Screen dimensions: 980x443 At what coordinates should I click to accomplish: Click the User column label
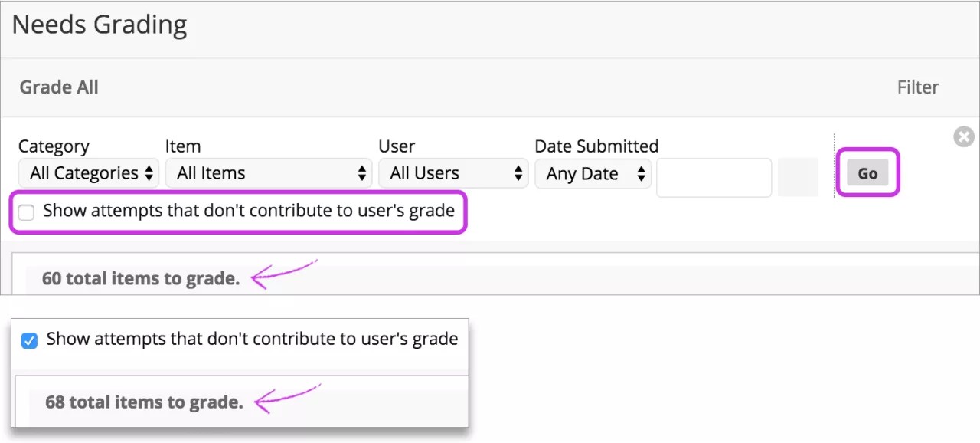[x=396, y=146]
